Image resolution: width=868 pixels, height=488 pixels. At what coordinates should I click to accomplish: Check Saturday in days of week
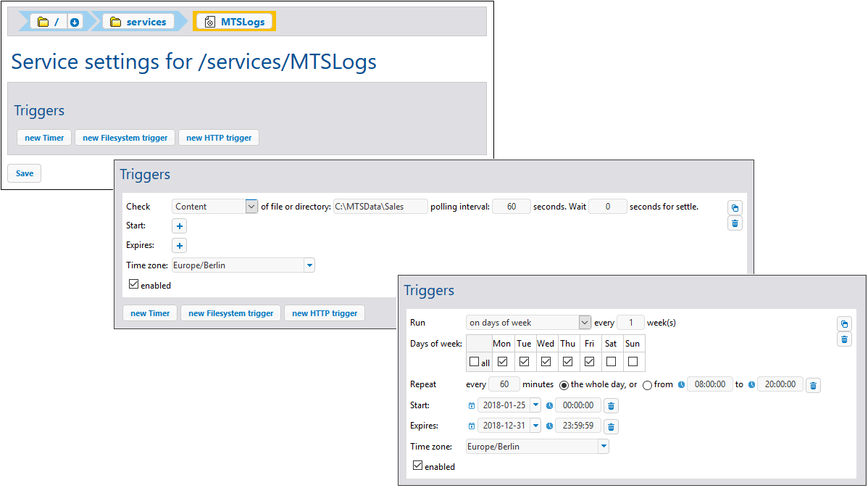pos(611,362)
